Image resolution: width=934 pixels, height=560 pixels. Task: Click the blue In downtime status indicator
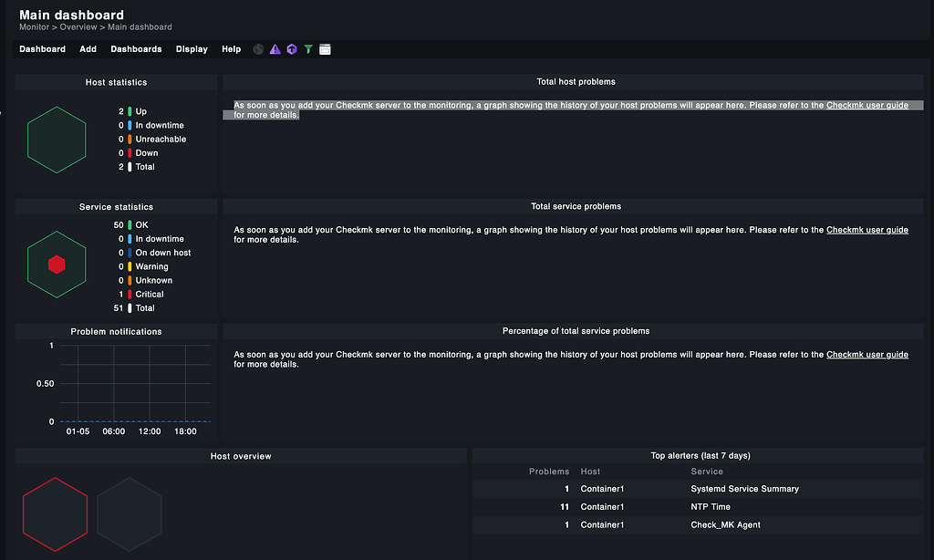click(x=128, y=125)
